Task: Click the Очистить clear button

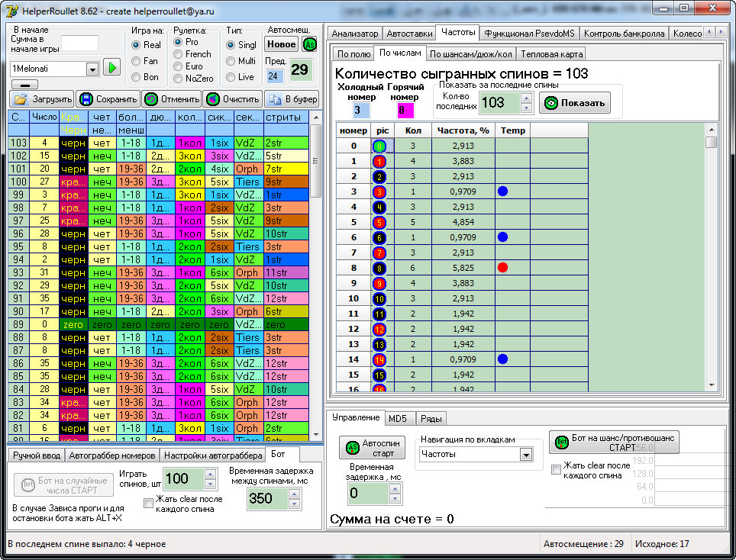Action: click(x=233, y=99)
